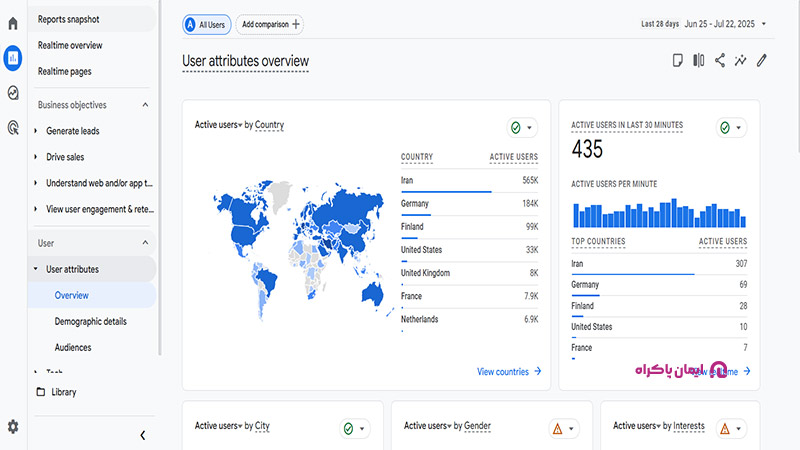Click Germany row in country table
Viewport: 800px width, 450px height.
[x=469, y=204]
